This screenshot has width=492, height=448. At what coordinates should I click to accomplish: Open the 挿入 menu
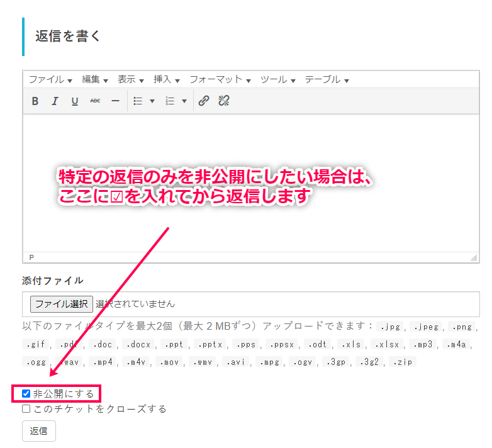click(166, 80)
